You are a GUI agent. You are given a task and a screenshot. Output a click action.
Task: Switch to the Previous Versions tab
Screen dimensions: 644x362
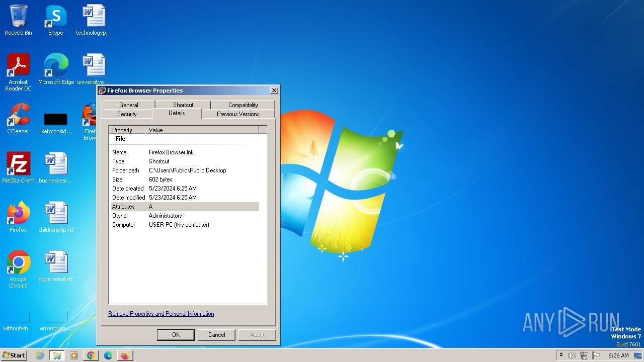tap(238, 114)
